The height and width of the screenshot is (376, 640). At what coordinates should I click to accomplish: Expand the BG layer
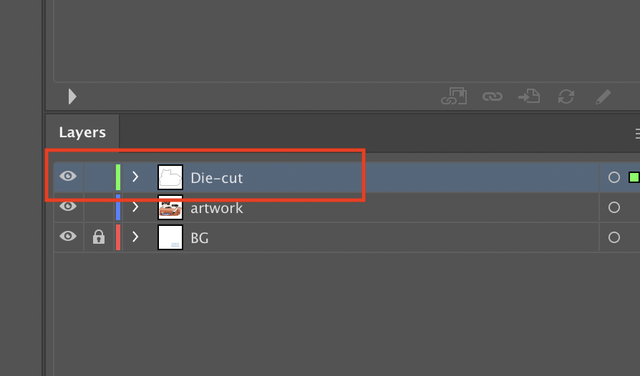coord(135,237)
